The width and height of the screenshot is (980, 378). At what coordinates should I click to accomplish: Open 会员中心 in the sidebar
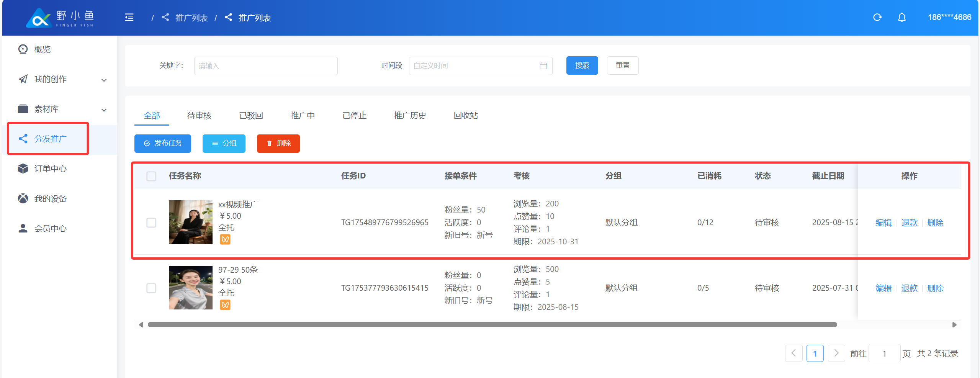tap(50, 229)
